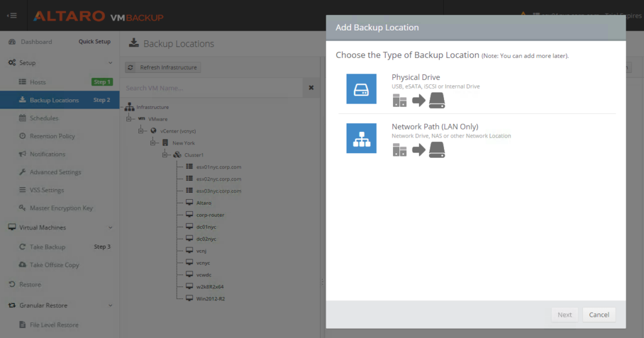Click the esx03nyc.corp.com host icon

189,190
